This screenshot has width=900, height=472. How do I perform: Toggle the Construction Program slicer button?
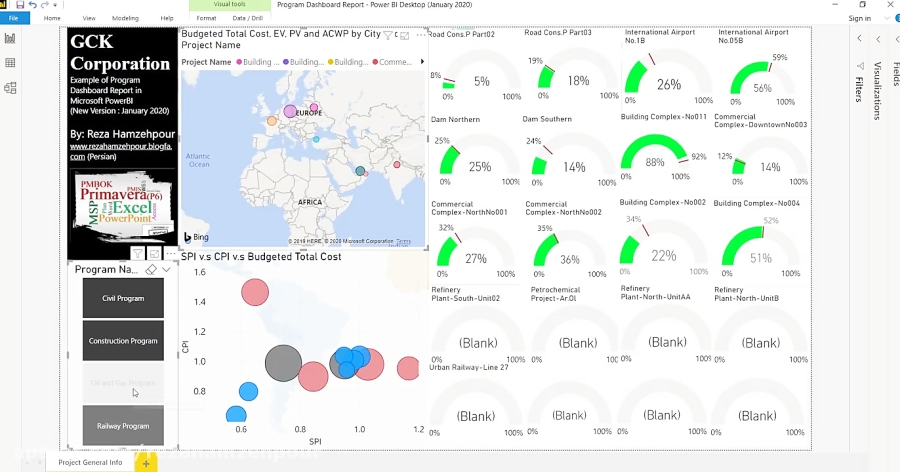123,341
